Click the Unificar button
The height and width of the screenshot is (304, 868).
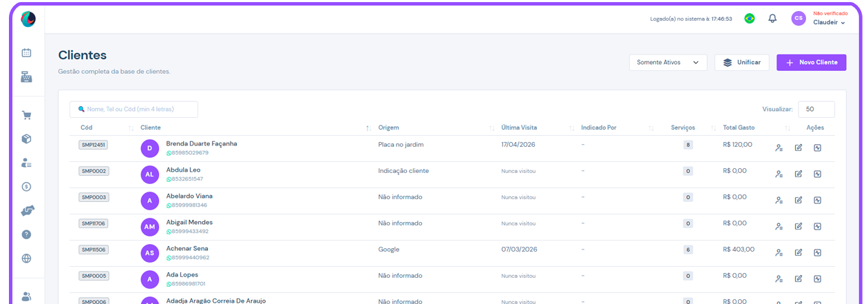[x=742, y=62]
